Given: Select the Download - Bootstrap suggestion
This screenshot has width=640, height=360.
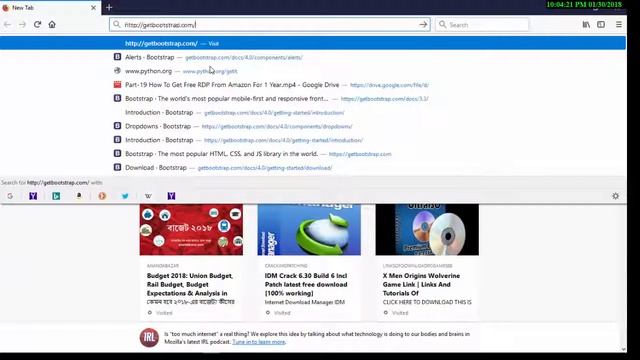Looking at the screenshot, I should (x=313, y=168).
